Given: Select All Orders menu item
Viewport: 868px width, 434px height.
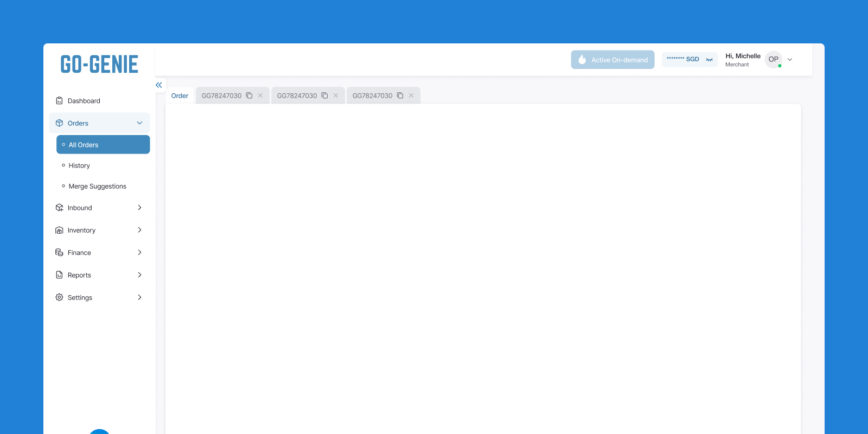Looking at the screenshot, I should click(x=103, y=145).
